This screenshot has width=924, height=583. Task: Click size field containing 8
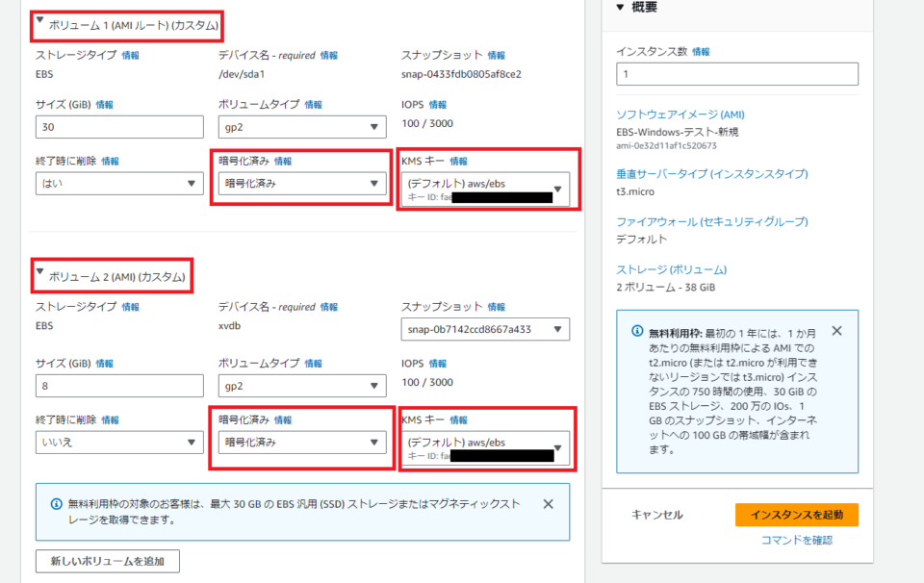pos(119,386)
